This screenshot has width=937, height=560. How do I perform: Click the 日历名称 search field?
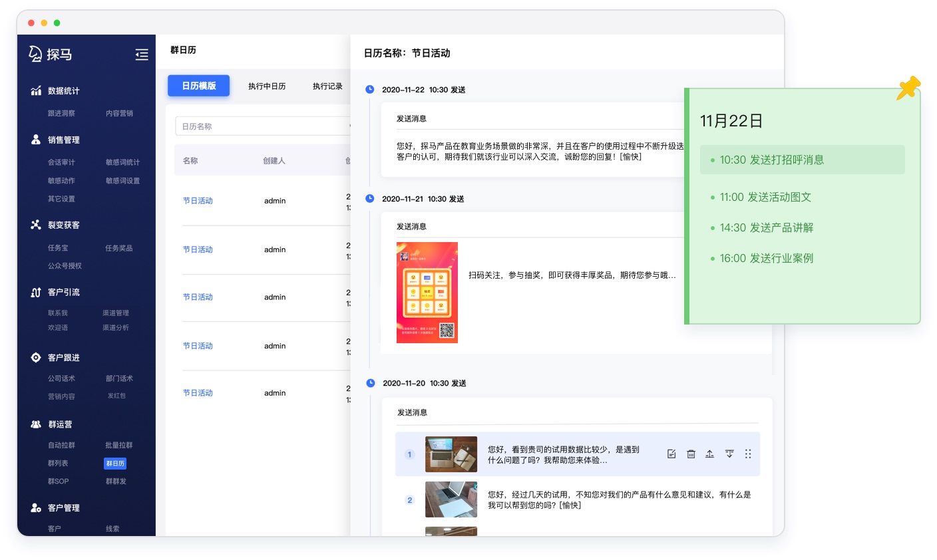point(263,126)
